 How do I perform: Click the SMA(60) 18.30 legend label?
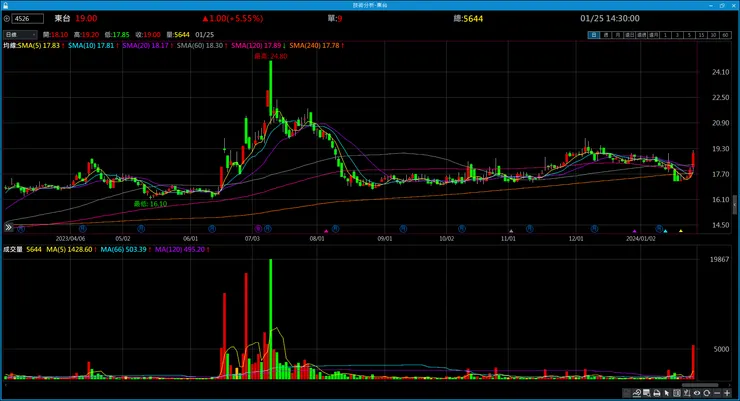tap(200, 45)
